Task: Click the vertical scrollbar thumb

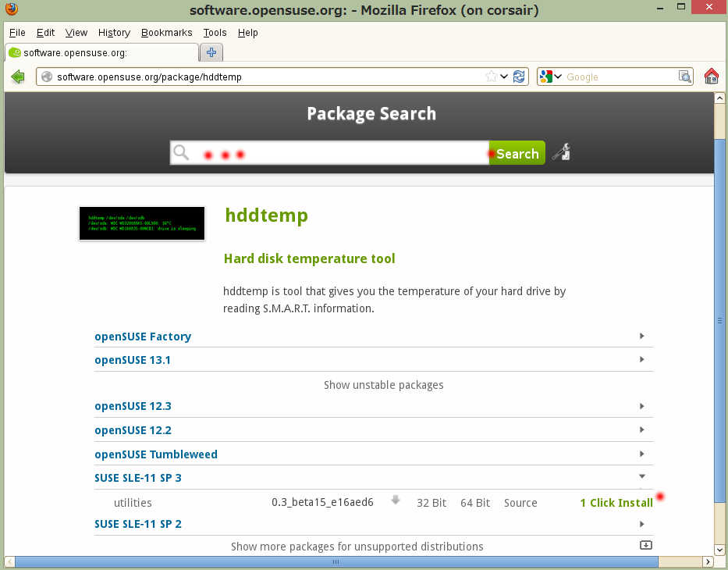Action: 719,321
